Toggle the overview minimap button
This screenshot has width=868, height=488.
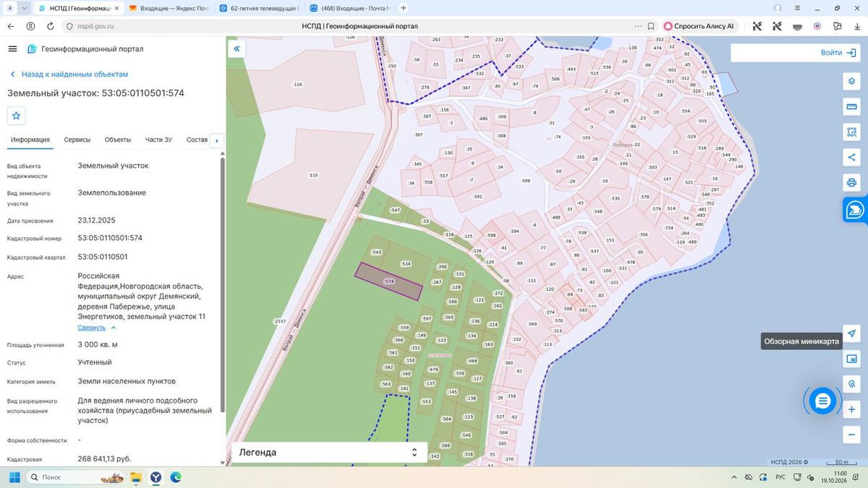point(851,359)
